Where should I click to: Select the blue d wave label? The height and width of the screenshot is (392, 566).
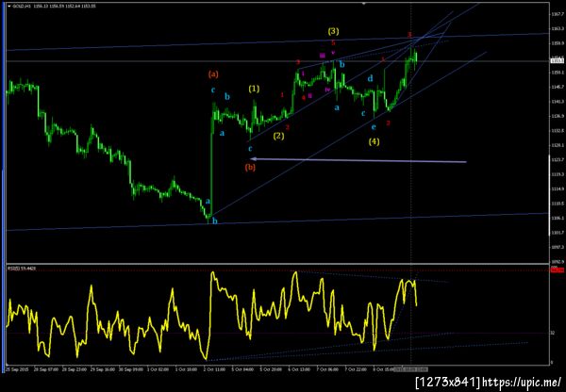371,78
